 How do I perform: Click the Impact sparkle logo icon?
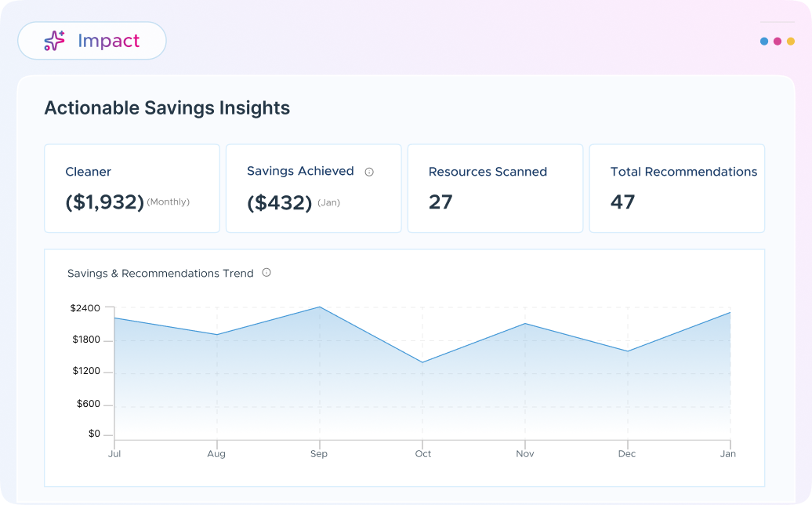[54, 41]
